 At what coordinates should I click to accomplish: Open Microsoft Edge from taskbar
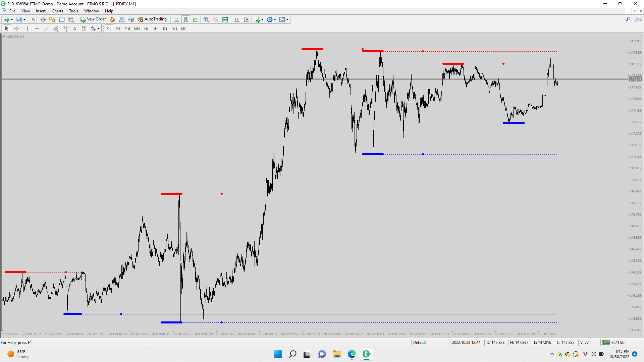click(352, 354)
